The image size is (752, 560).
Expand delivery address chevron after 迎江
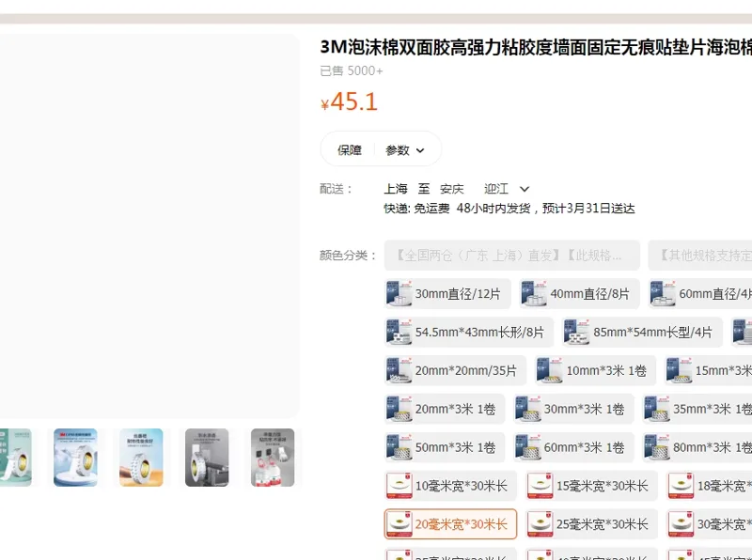coord(525,189)
